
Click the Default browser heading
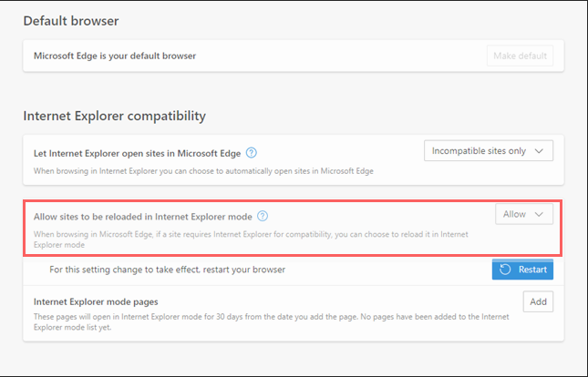click(71, 21)
